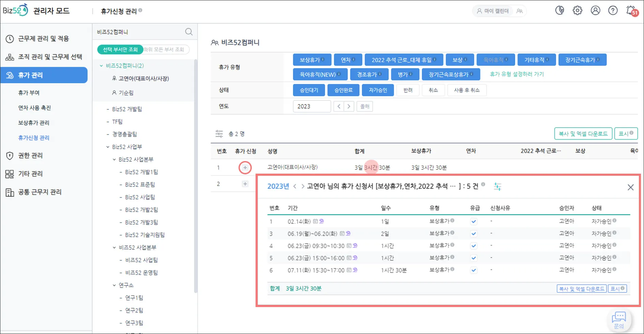Toggle the 마이 캘린더 switch

(499, 11)
